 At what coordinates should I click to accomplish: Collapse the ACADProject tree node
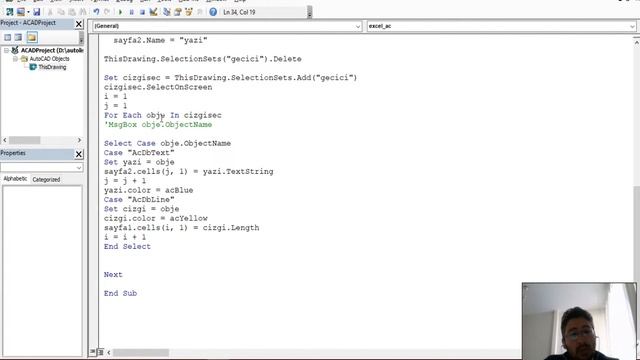click(x=6, y=50)
